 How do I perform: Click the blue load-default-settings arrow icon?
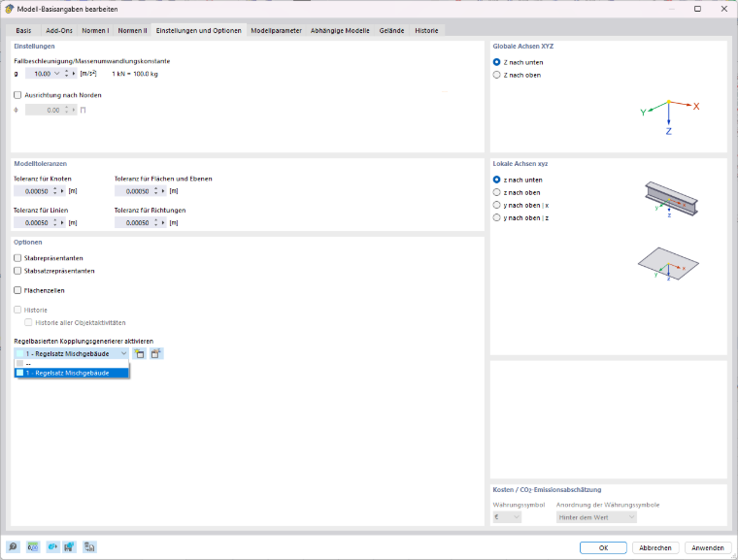(x=52, y=546)
